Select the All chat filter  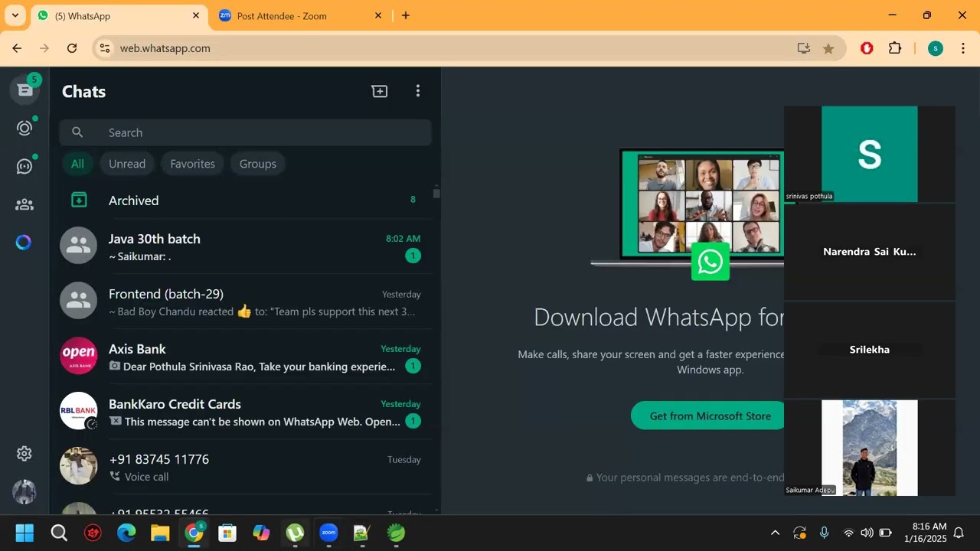tap(77, 164)
